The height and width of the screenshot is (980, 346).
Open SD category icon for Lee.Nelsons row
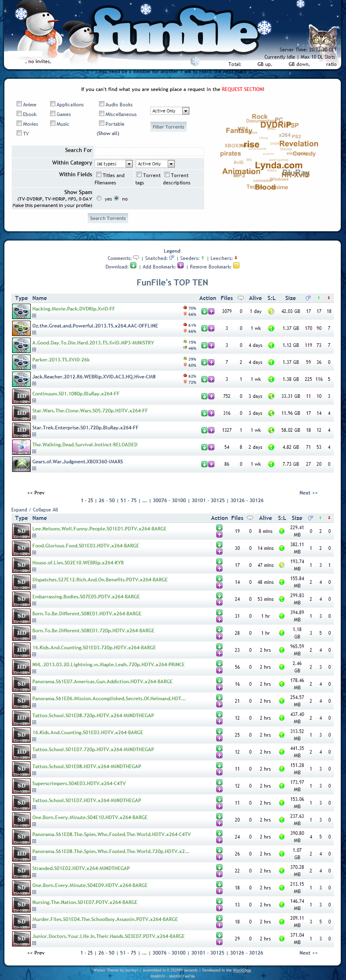[x=21, y=531]
